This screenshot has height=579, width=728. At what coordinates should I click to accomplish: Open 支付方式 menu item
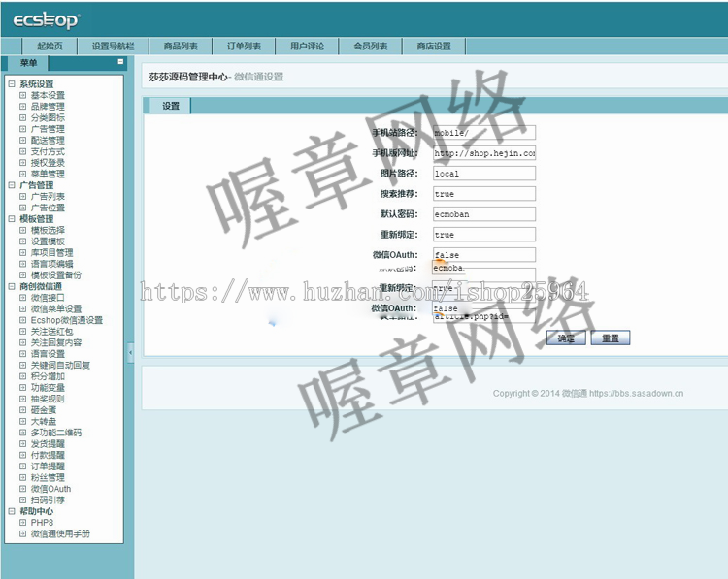coord(48,151)
